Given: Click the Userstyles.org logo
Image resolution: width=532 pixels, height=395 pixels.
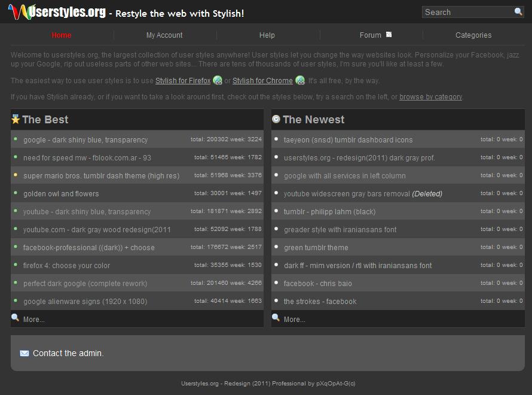Looking at the screenshot, I should [57, 12].
